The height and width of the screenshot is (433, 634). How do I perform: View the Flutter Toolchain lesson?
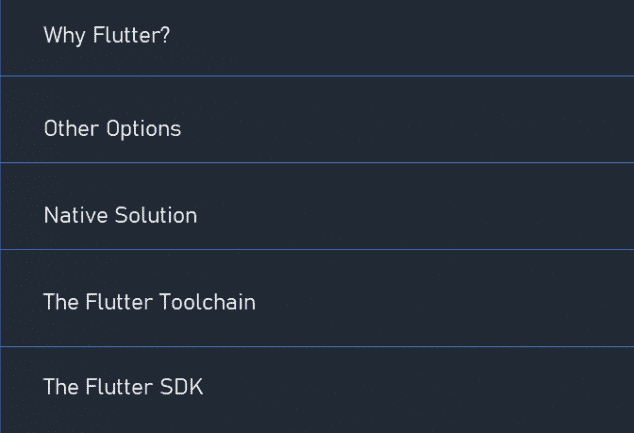tap(317, 298)
